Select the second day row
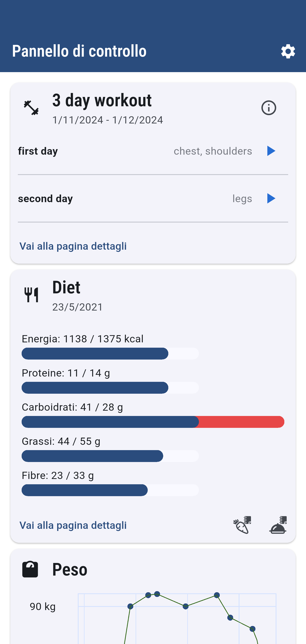 100,199
